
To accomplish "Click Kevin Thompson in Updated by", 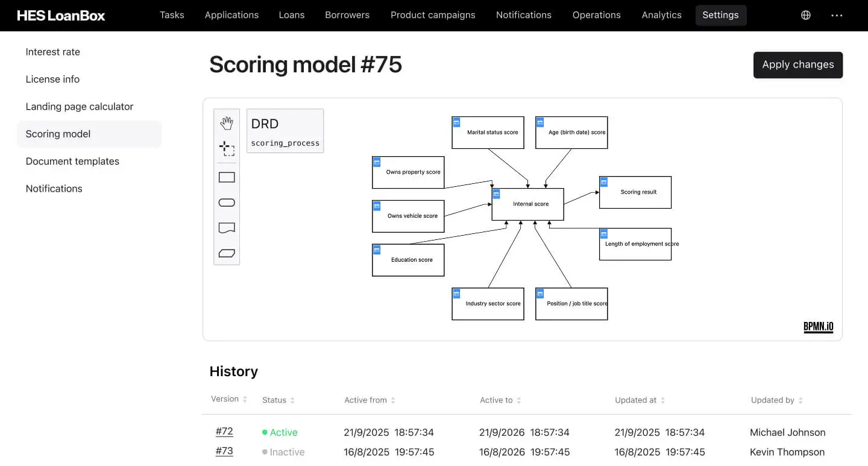I will coord(787,452).
